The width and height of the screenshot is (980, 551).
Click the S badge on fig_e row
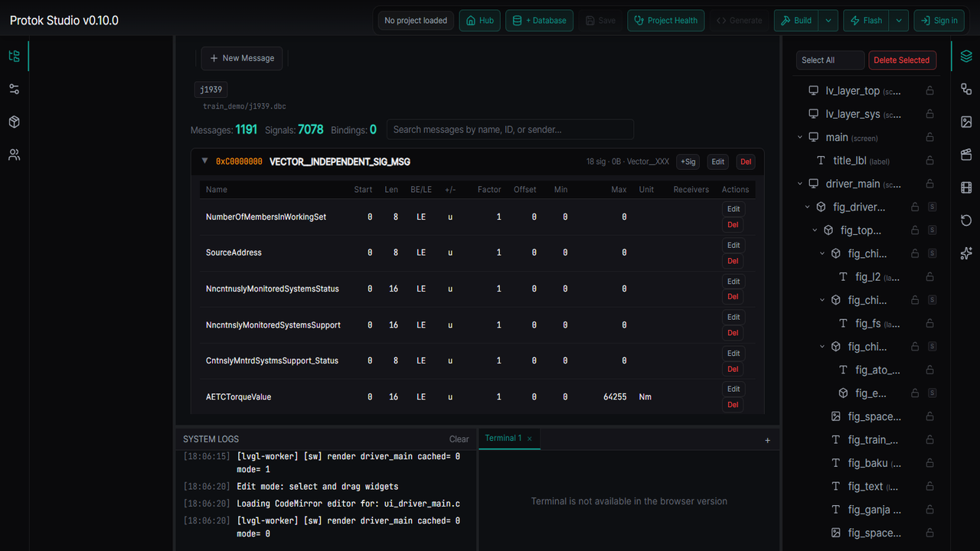point(932,393)
